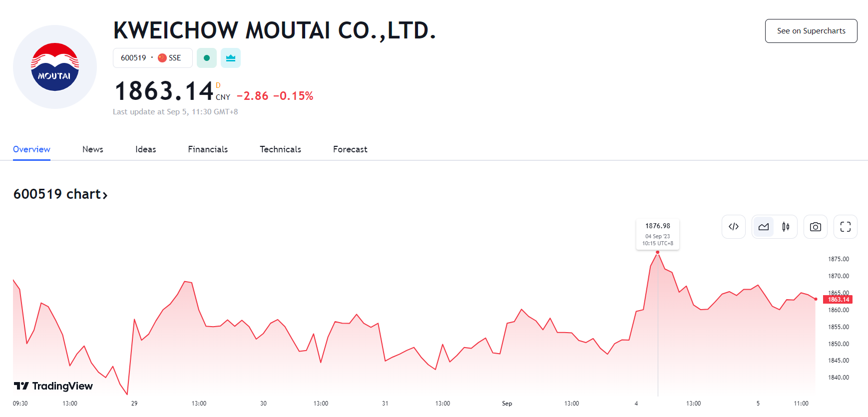Click the blue crown badge icon
Viewport: 868px width, 417px height.
tap(231, 58)
